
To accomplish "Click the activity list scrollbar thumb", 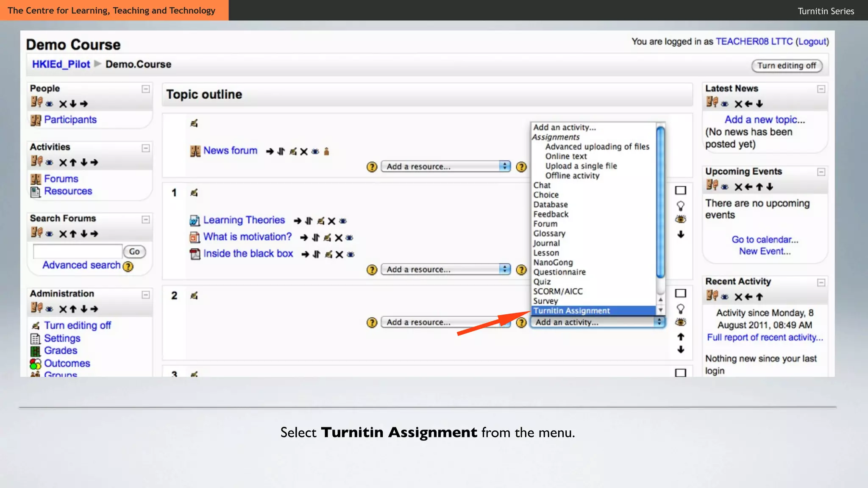I will (x=660, y=202).
